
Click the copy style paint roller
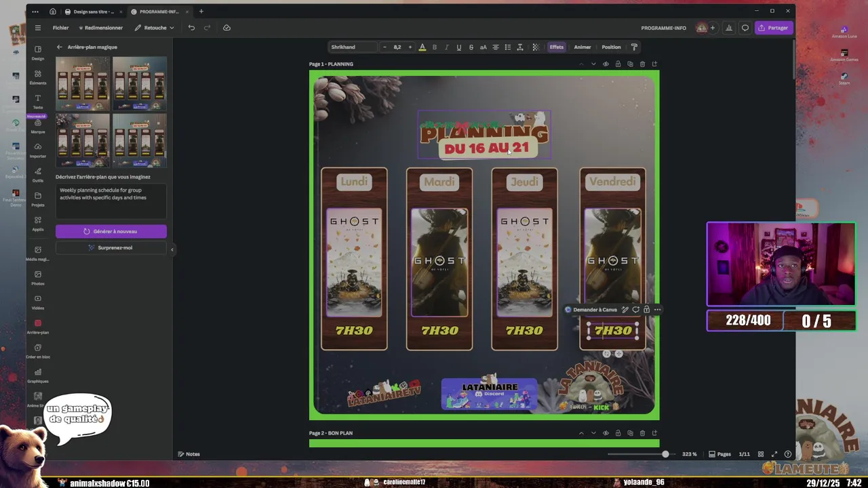[x=634, y=47]
